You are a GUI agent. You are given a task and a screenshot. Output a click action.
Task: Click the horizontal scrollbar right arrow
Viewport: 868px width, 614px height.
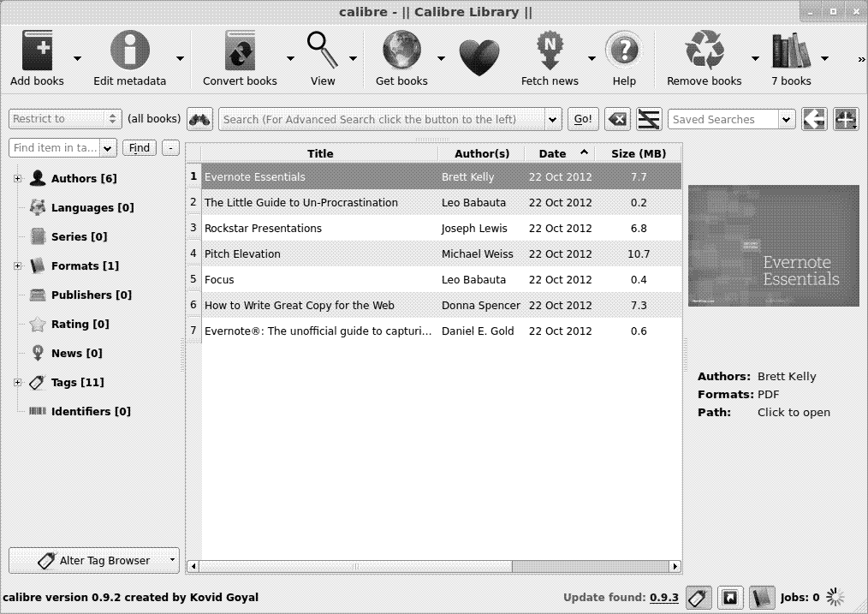pyautogui.click(x=675, y=566)
